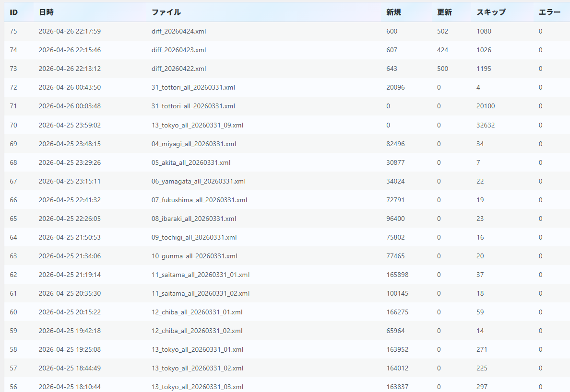The width and height of the screenshot is (570, 392).
Task: Select file 13_tokyo_all_20260331_09.xml
Action: click(197, 125)
